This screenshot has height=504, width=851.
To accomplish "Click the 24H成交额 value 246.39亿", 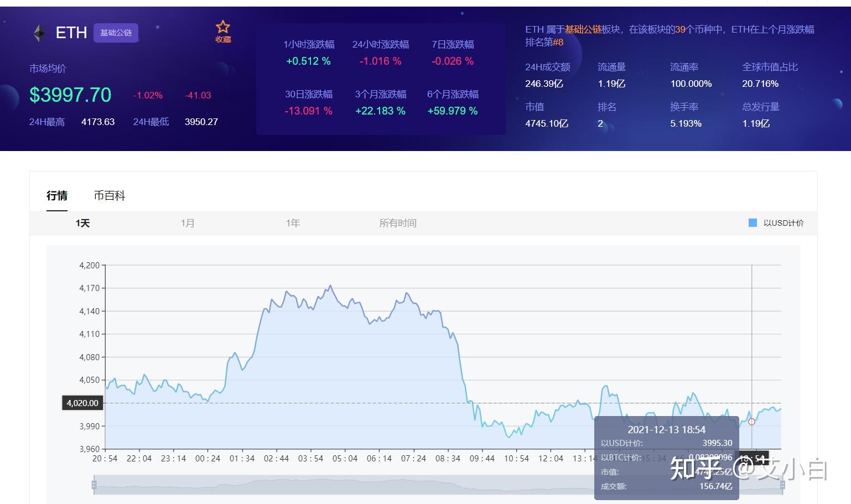I will tap(544, 84).
